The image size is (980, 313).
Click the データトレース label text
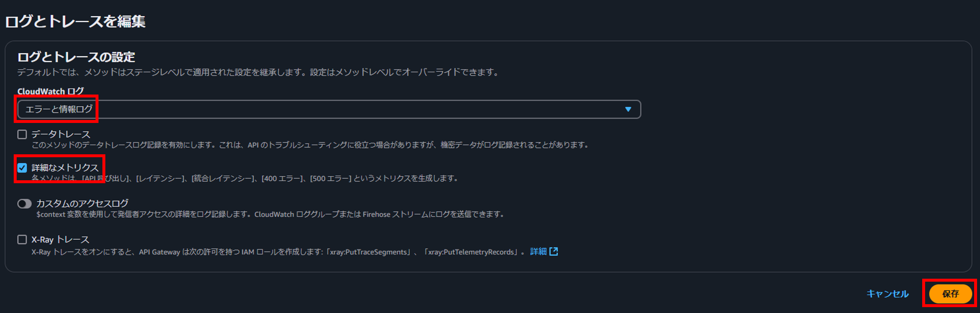tap(61, 134)
